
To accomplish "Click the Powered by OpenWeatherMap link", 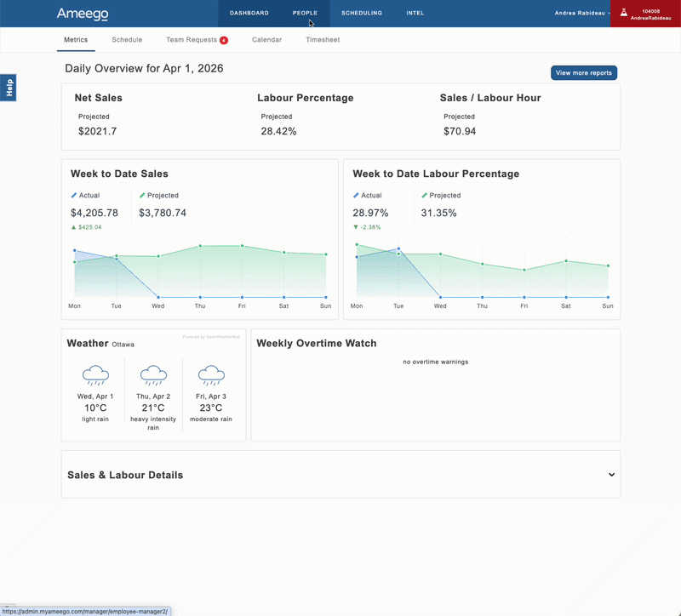I will [x=211, y=337].
